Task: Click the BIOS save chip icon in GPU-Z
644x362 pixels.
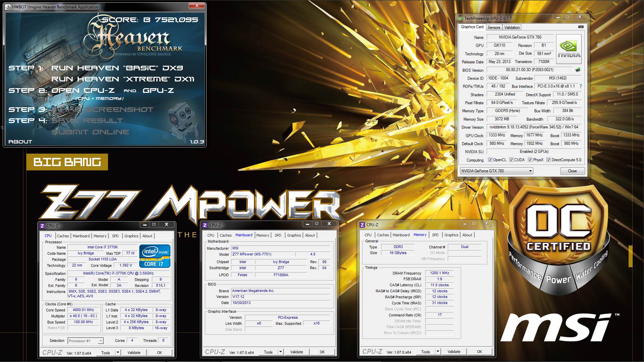Action: click(578, 70)
